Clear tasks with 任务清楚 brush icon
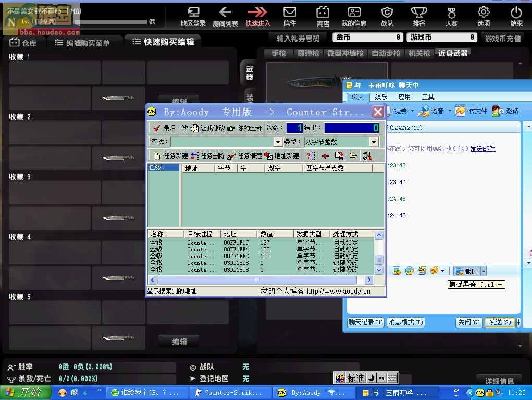 pyautogui.click(x=231, y=156)
